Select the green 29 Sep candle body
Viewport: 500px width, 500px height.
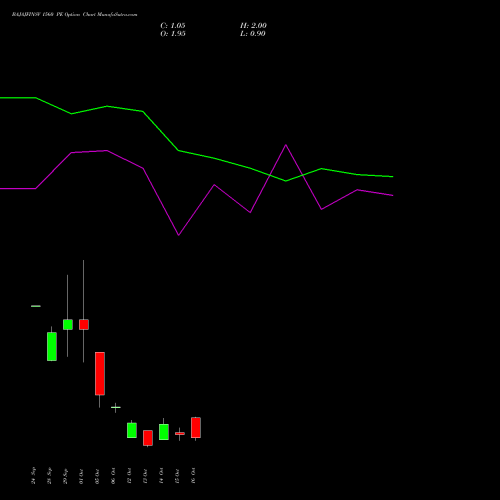68,324
